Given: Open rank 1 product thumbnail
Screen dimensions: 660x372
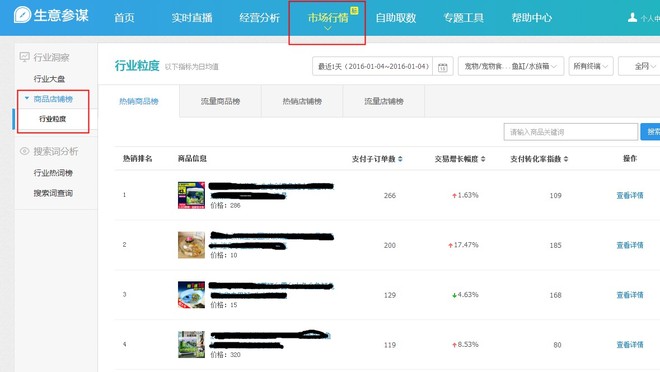Looking at the screenshot, I should 191,195.
